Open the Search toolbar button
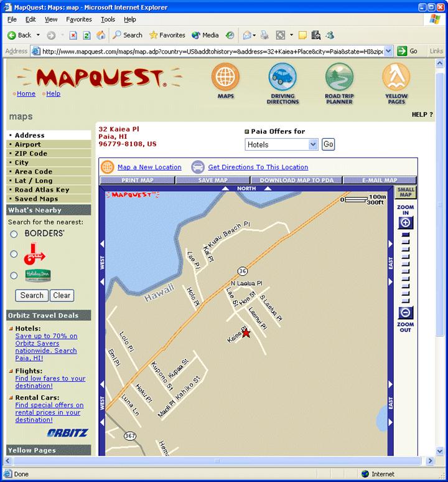 tap(127, 35)
